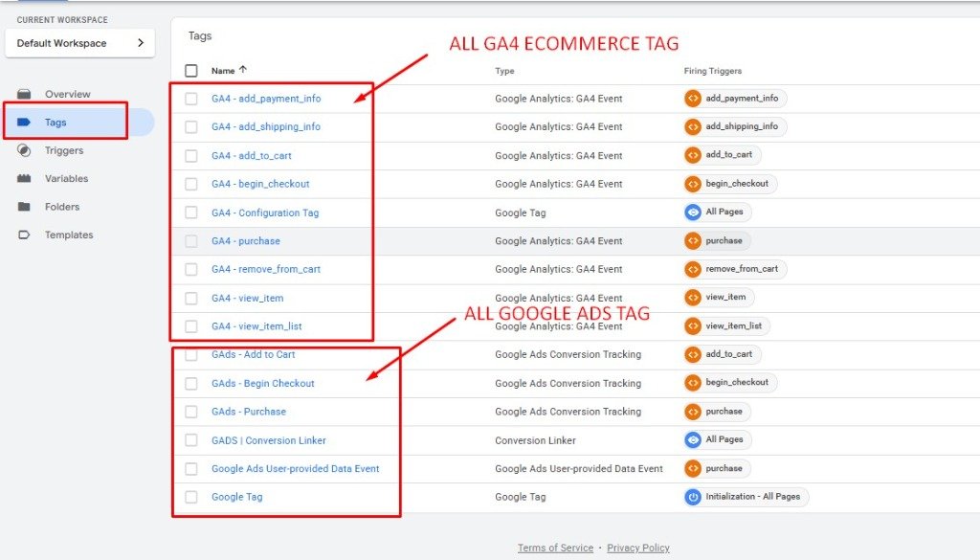This screenshot has height=560, width=980.
Task: Click trigger icon in GAds - Begin Checkout row
Action: click(693, 383)
